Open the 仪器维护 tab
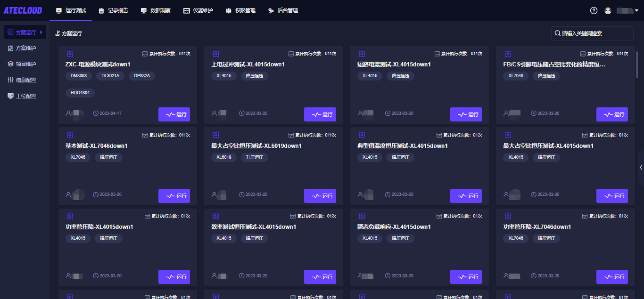This screenshot has height=299, width=644. [198, 10]
